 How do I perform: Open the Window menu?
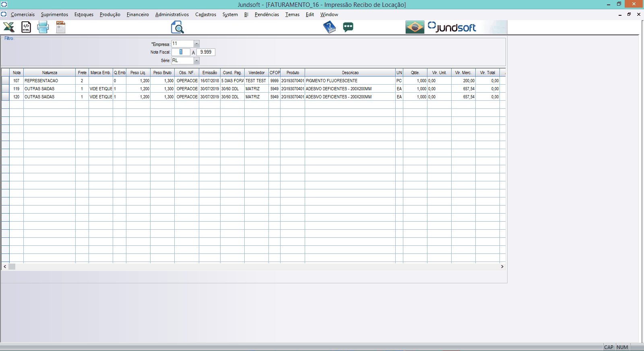point(329,15)
